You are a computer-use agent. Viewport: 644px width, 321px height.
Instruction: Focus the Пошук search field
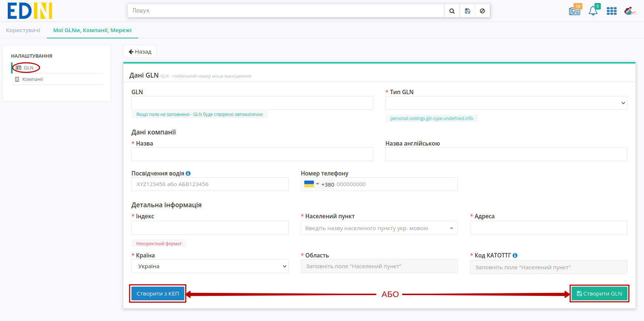pyautogui.click(x=286, y=11)
